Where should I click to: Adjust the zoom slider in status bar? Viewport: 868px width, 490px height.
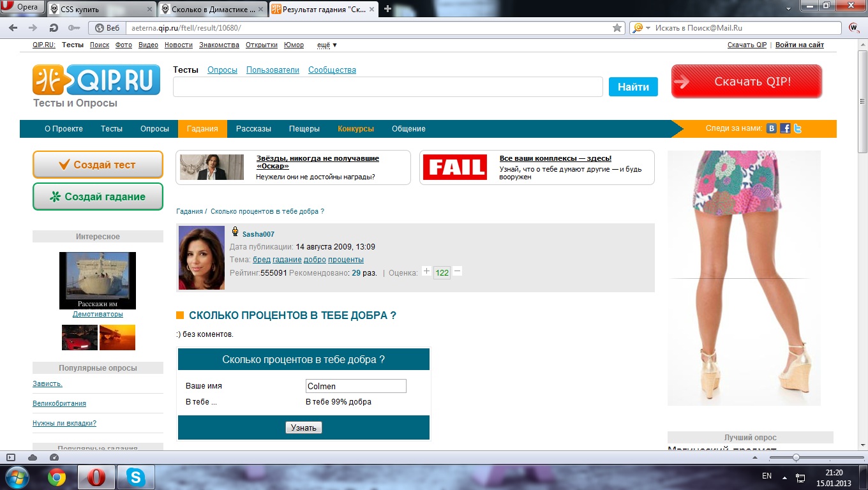796,457
